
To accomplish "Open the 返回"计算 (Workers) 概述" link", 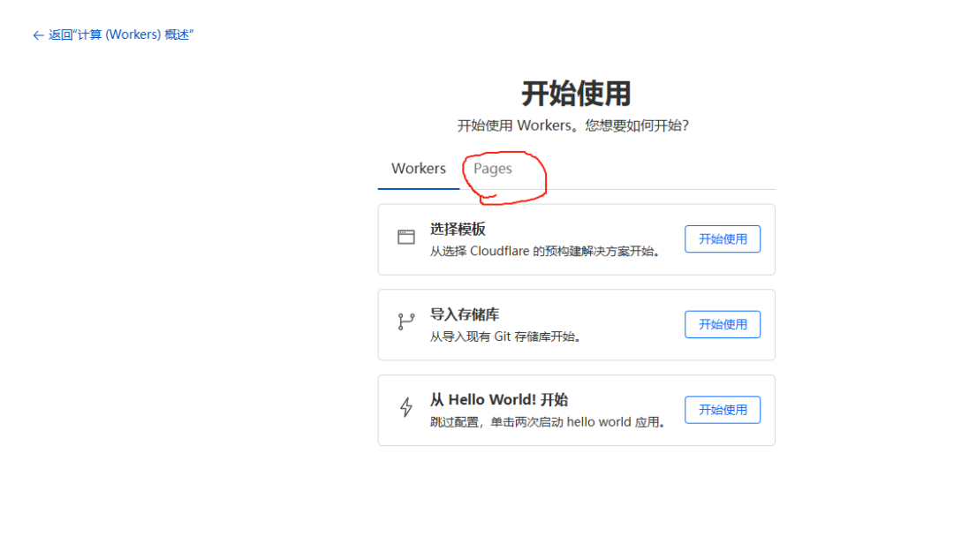I will (113, 34).
